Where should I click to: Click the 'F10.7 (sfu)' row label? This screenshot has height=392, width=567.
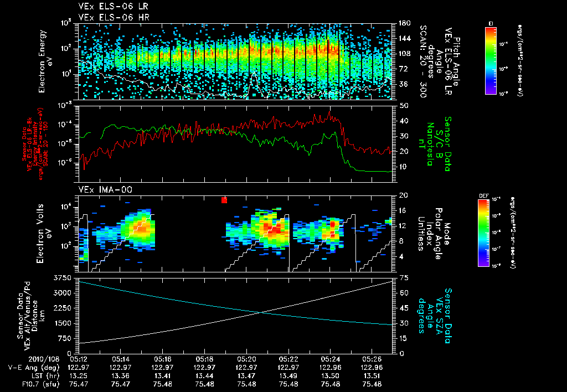point(40,384)
